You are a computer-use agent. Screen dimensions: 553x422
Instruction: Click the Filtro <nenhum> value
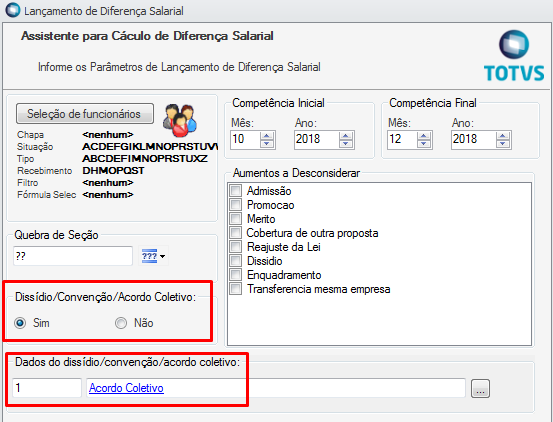tap(108, 183)
